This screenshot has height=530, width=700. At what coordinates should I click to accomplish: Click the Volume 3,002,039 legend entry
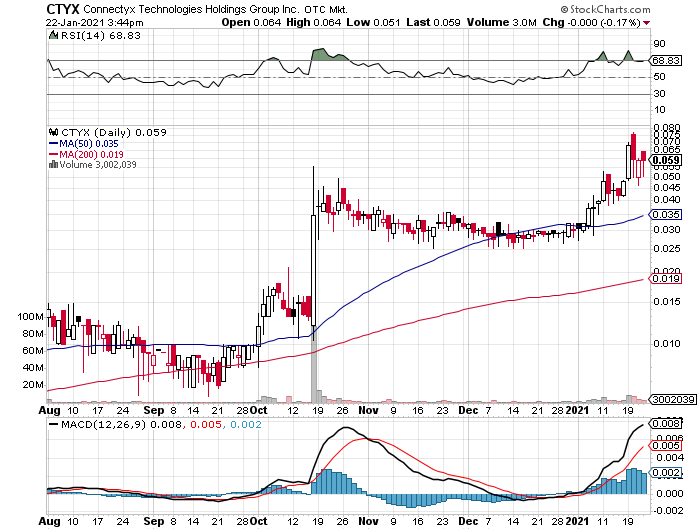[98, 165]
